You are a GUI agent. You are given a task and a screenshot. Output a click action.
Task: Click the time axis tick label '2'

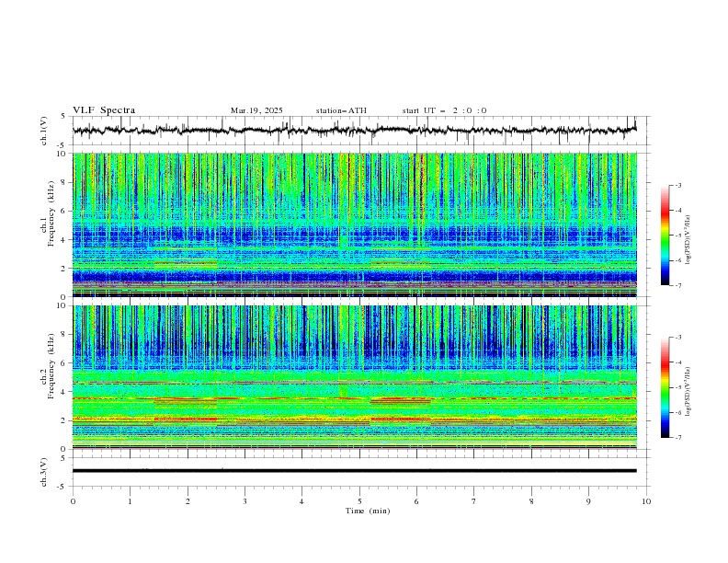[188, 501]
